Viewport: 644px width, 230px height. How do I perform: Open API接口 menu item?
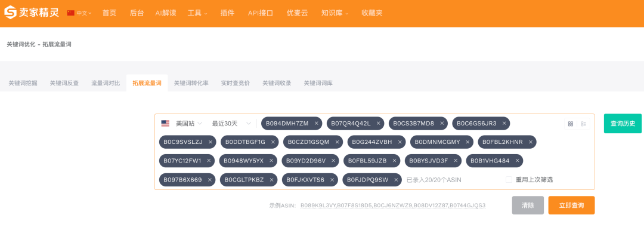261,13
